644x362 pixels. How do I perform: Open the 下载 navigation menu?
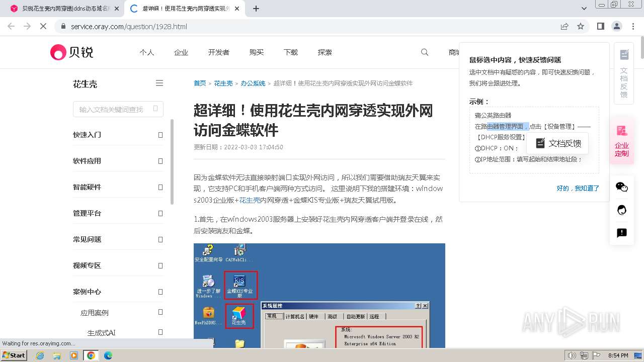[x=291, y=52]
